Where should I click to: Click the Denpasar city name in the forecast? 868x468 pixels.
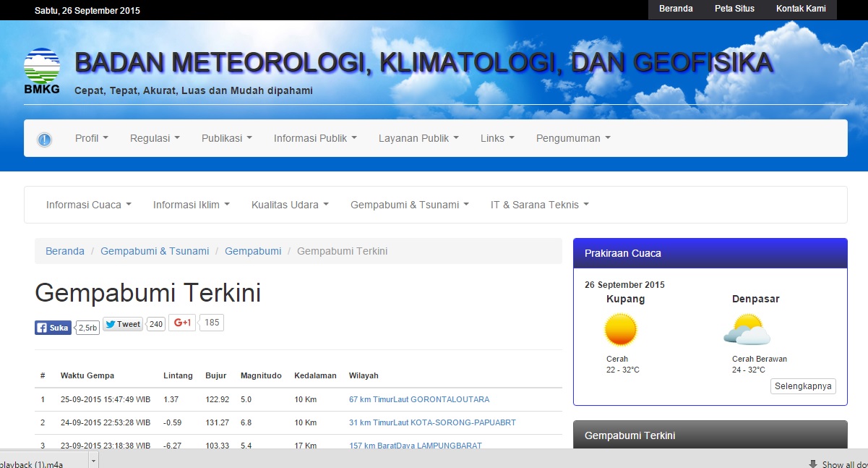756,299
